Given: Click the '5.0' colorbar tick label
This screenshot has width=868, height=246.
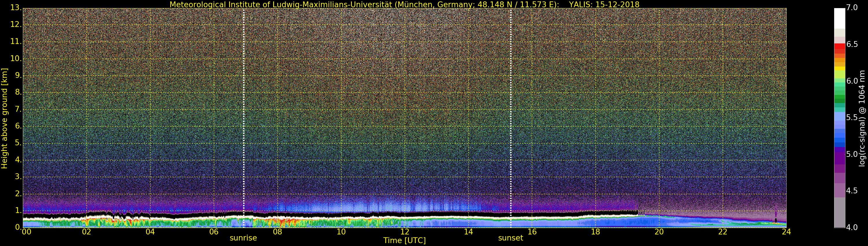Looking at the screenshot, I should point(852,154).
